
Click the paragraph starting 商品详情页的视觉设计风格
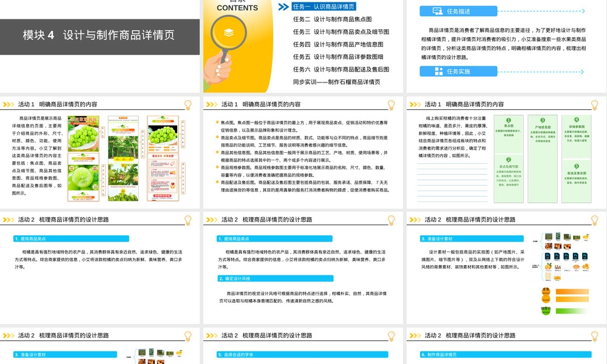(x=303, y=297)
